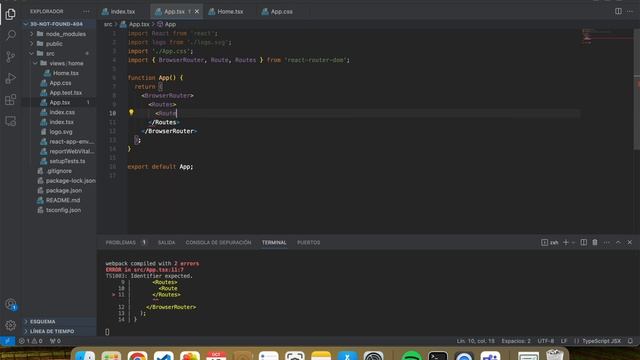Open package.json in the file tree
The image size is (640, 360).
[x=64, y=191]
